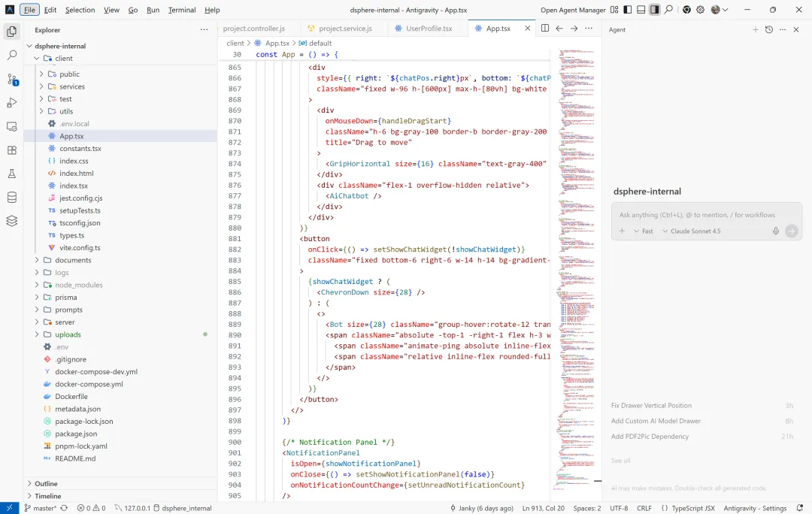Image resolution: width=812 pixels, height=514 pixels.
Task: Open agent conversation history icon
Action: (768, 30)
